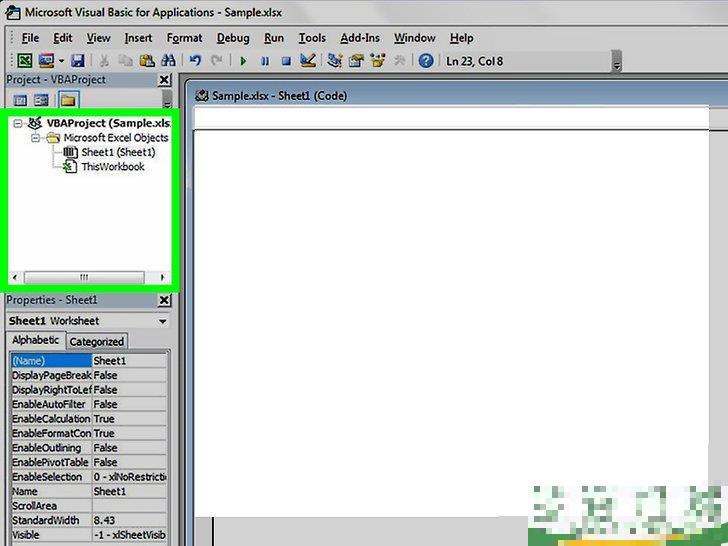Open Help with the question mark icon
The height and width of the screenshot is (546, 728).
pyautogui.click(x=426, y=61)
